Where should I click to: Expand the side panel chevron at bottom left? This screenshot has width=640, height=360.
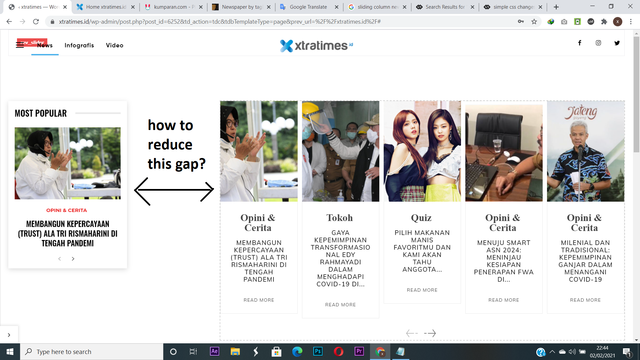(x=9, y=335)
